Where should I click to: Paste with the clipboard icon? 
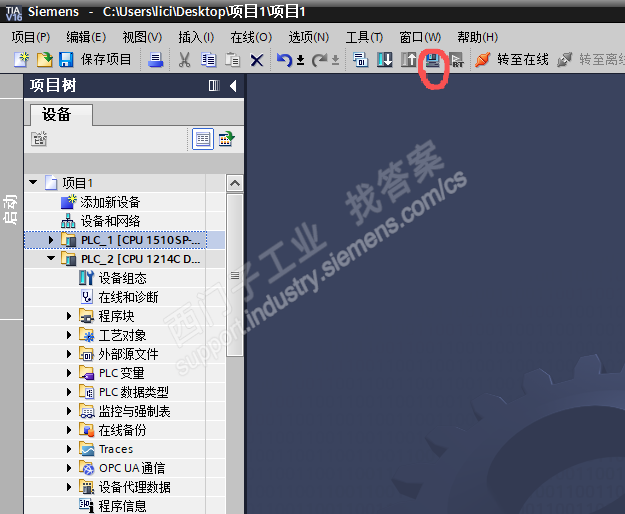click(x=232, y=60)
